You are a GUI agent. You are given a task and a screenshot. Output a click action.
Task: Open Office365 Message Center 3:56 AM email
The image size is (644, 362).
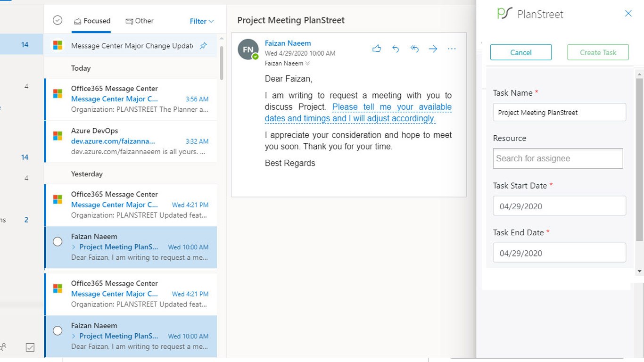pyautogui.click(x=131, y=99)
